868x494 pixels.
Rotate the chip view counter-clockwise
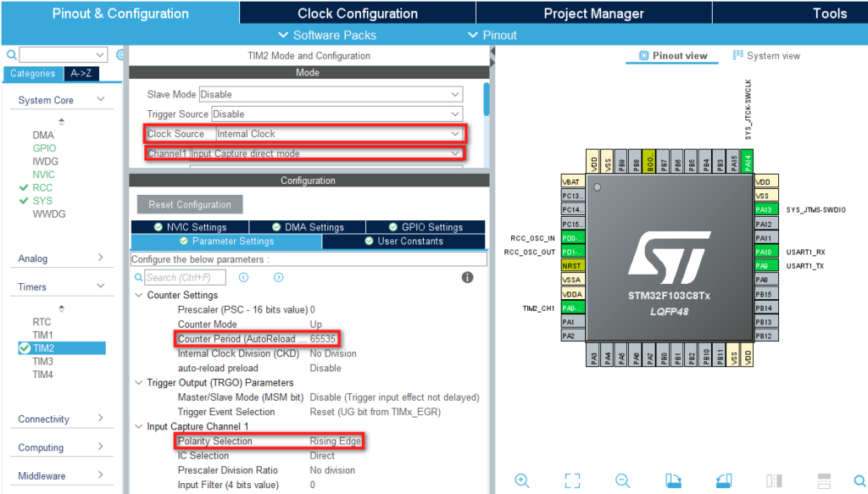point(724,480)
